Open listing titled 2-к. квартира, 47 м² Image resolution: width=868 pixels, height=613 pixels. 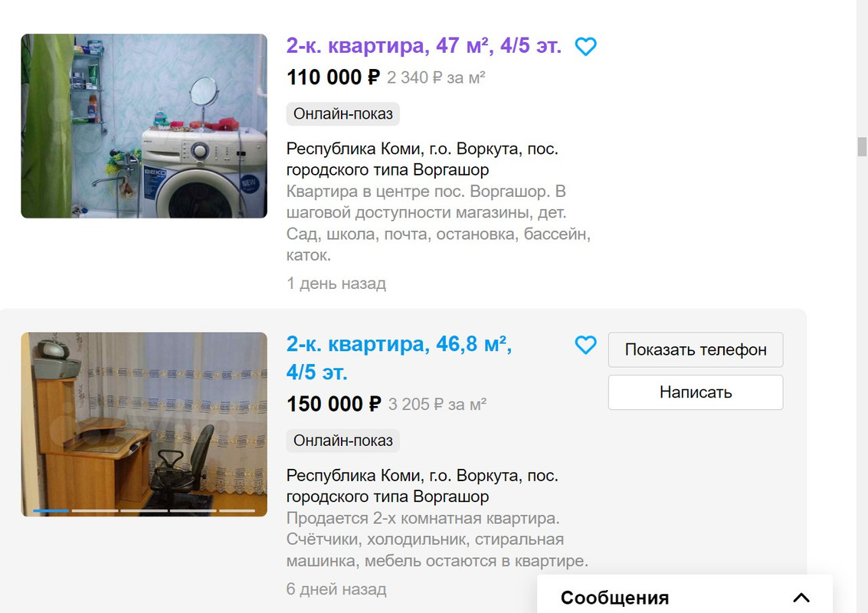(x=424, y=45)
